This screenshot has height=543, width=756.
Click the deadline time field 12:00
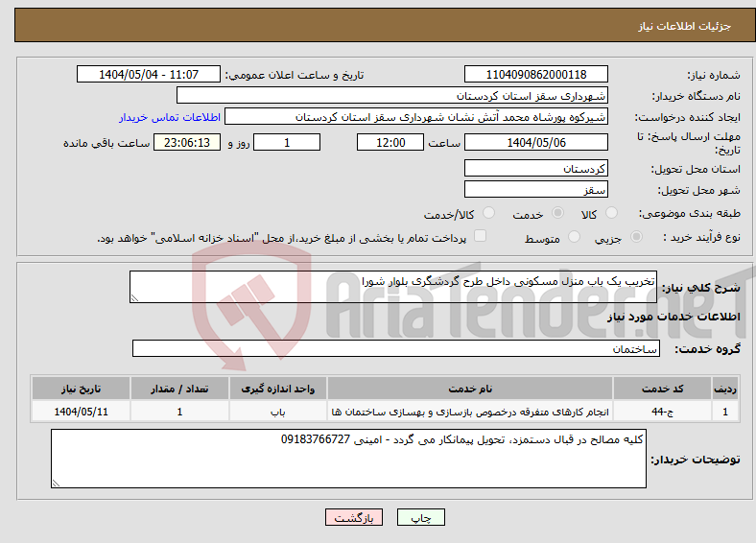(390, 142)
